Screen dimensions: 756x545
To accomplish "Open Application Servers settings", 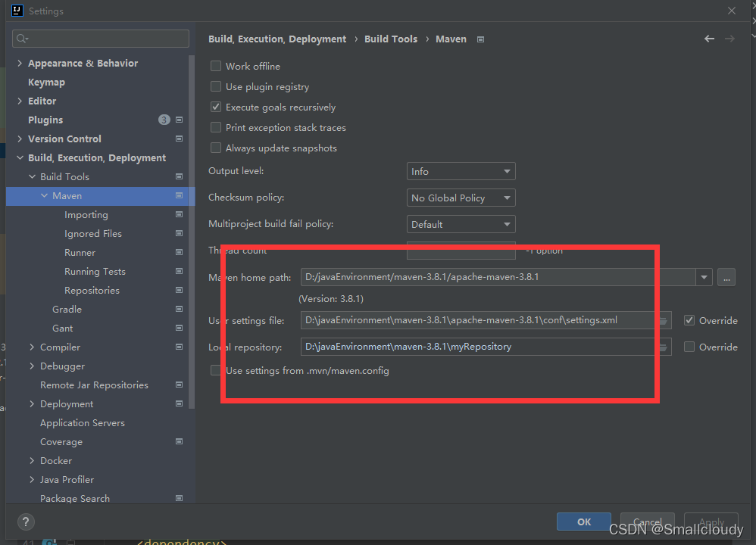I will pos(83,423).
